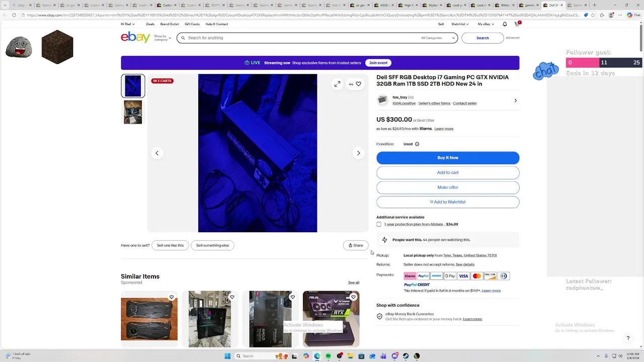
Task: Open the All Categories dropdown
Action: coord(438,38)
